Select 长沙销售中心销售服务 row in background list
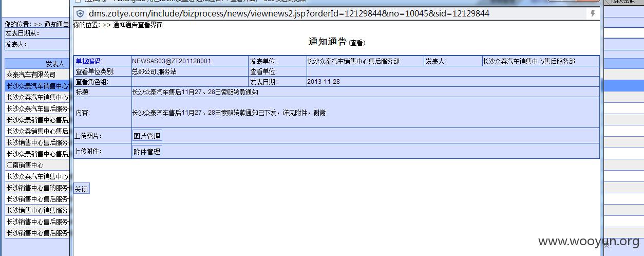 click(37, 210)
